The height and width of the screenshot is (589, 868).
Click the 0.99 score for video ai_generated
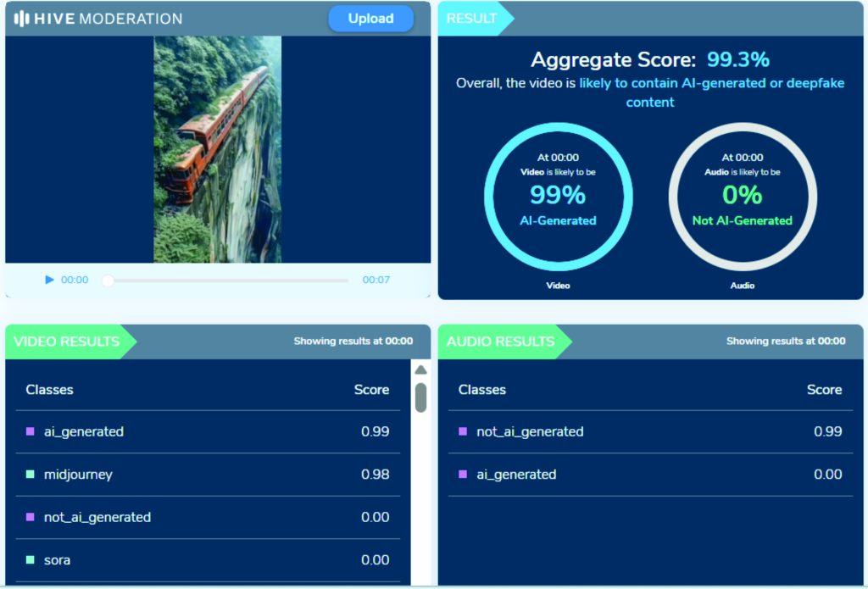(x=376, y=431)
